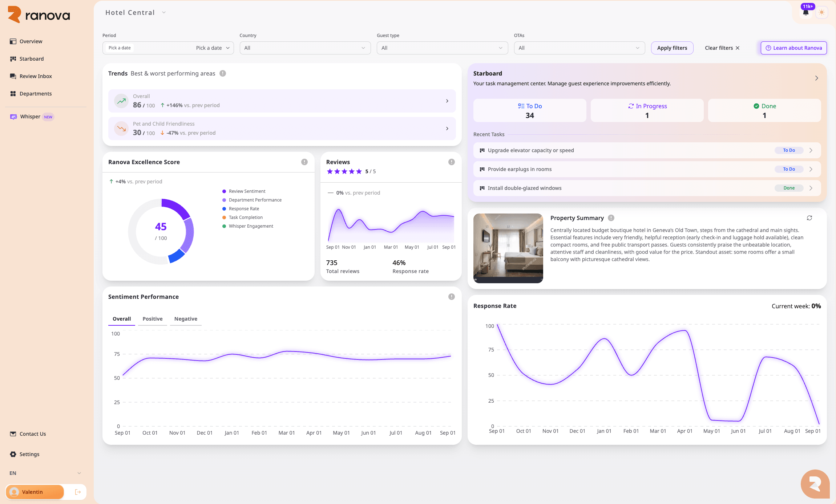Click the Sentiment Performance info icon
836x504 pixels.
pyautogui.click(x=451, y=297)
